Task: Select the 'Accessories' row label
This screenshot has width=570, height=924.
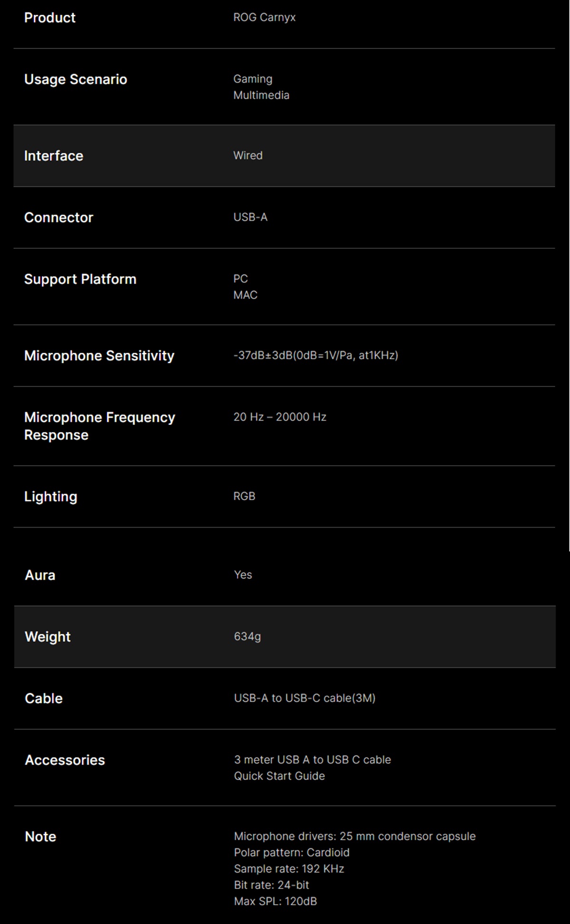Action: (x=65, y=760)
